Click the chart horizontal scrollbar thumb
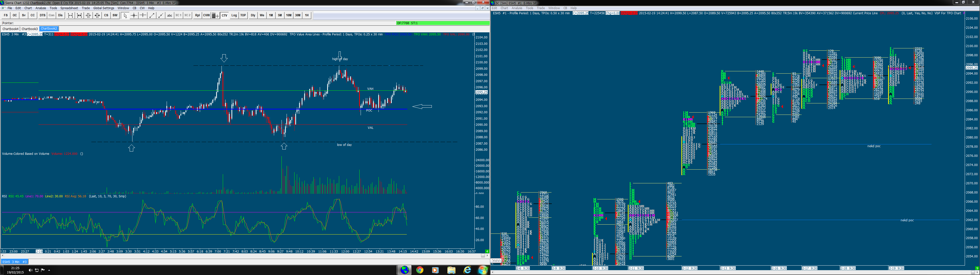Image resolution: width=980 pixels, height=275 pixels. pos(483,256)
